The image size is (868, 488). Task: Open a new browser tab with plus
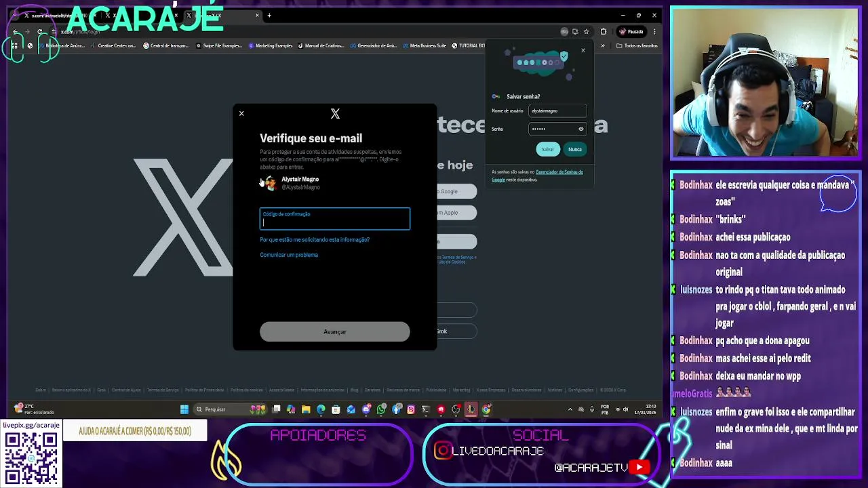point(269,15)
